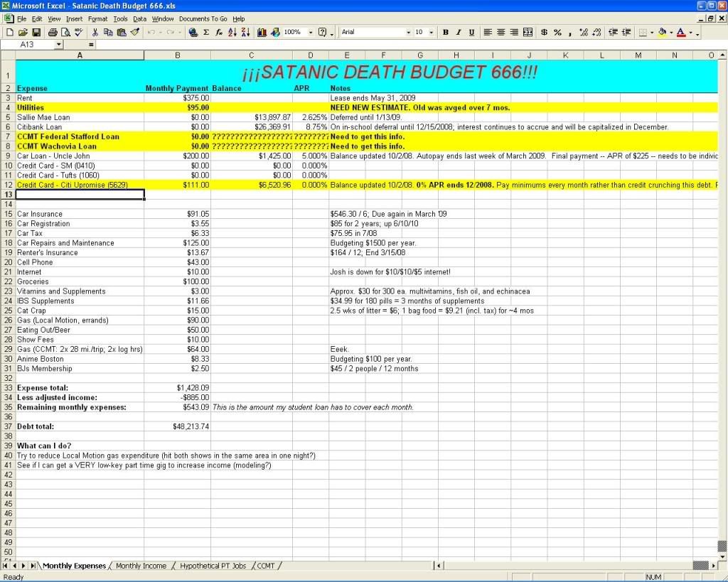Save the workbook with the floppy icon
The width and height of the screenshot is (728, 582).
pyautogui.click(x=36, y=33)
